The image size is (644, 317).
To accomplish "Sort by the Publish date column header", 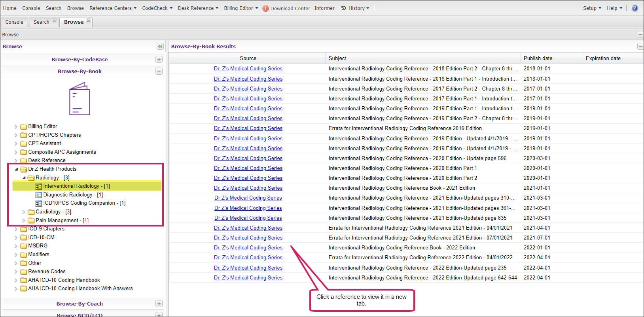I will [538, 58].
